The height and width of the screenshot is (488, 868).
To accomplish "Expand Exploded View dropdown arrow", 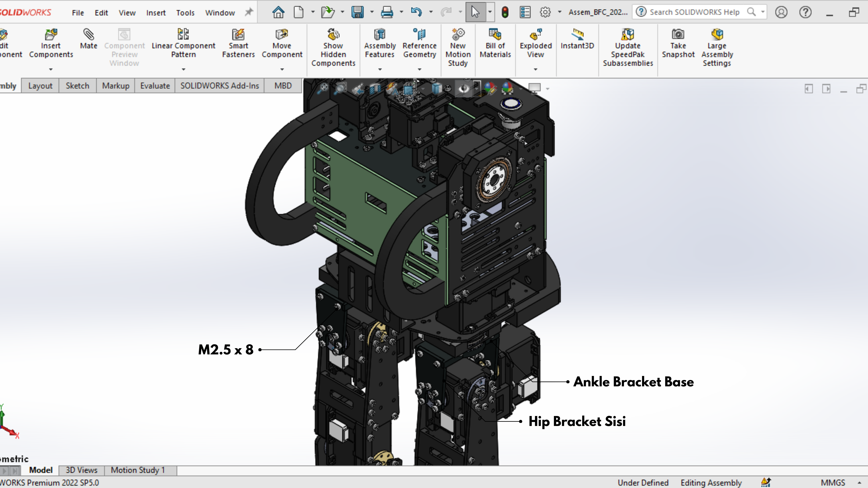I will [x=535, y=69].
